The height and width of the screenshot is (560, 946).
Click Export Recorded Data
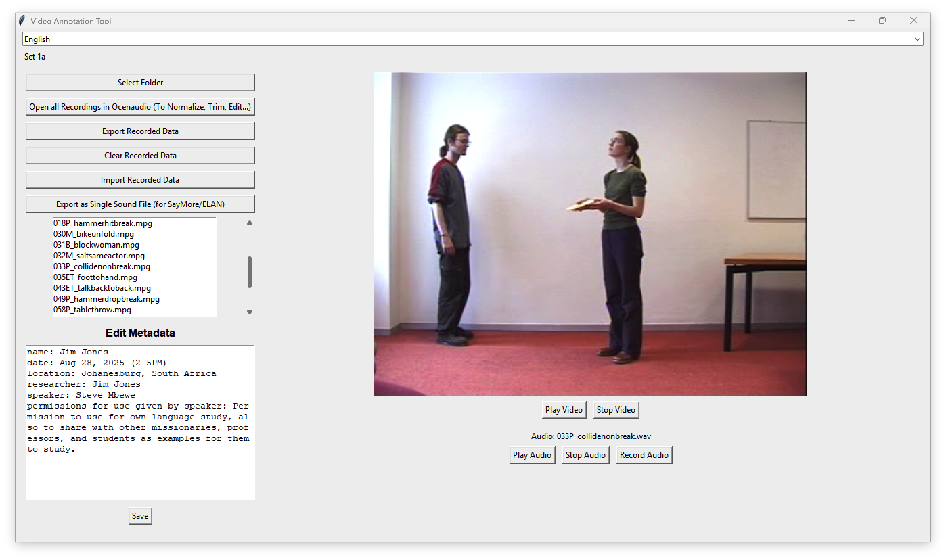coord(140,131)
